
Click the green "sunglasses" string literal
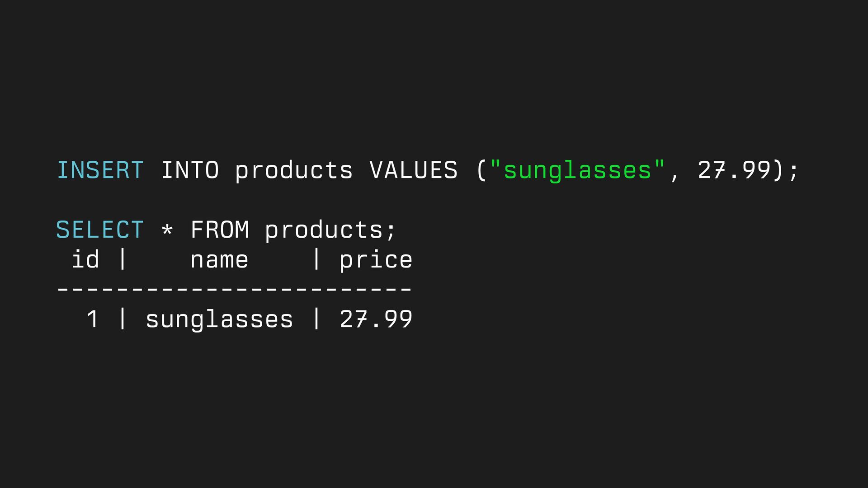pos(577,170)
